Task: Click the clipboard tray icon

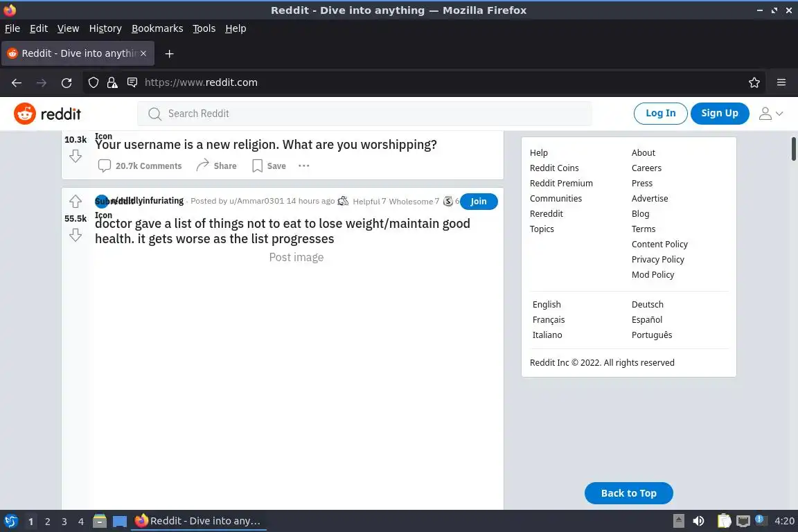Action: click(724, 521)
